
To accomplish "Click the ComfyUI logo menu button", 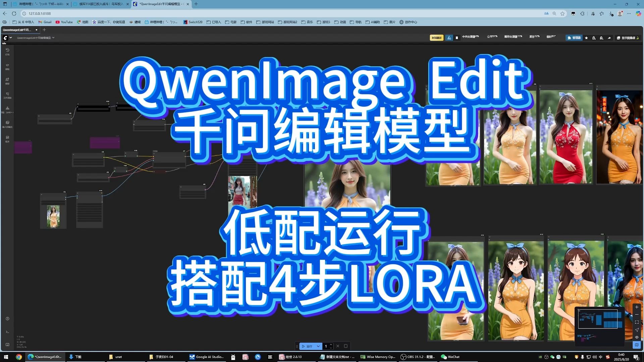I will coord(5,38).
